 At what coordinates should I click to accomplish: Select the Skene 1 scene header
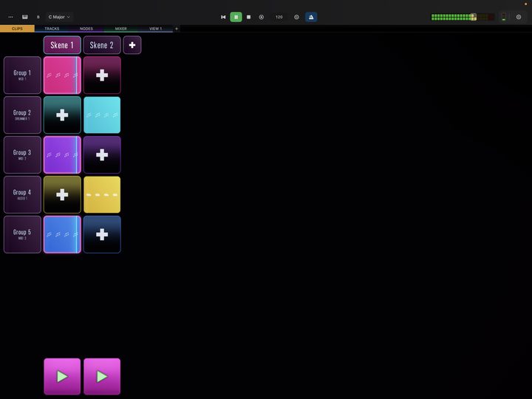tap(62, 45)
